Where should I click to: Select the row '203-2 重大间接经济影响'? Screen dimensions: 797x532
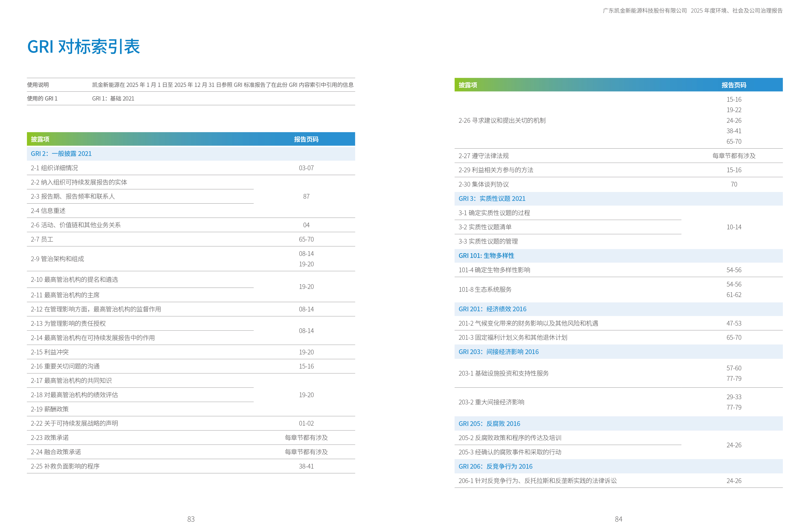pos(491,402)
